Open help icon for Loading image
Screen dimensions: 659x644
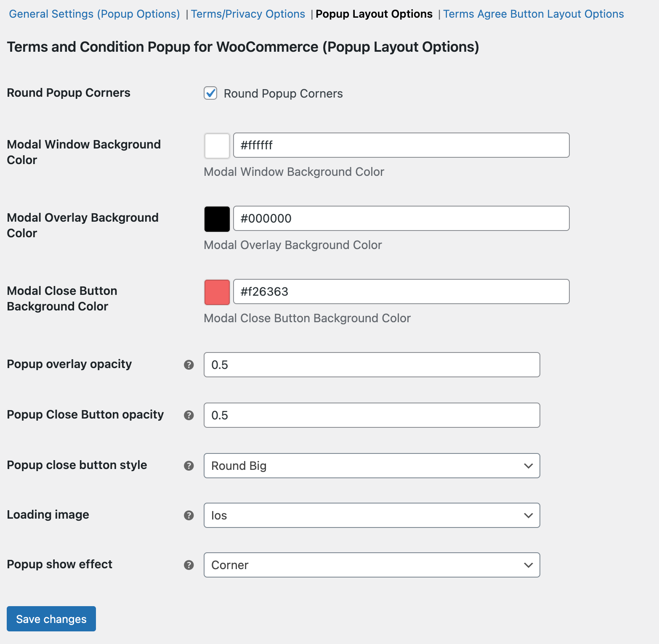coord(189,515)
